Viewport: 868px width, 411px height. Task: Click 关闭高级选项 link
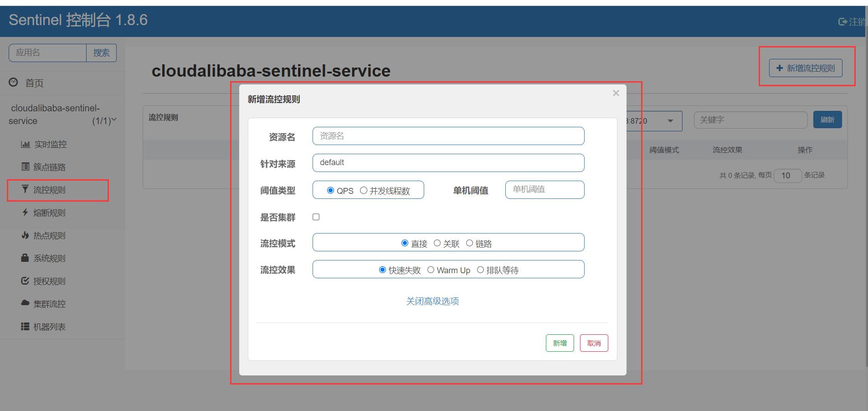432,301
